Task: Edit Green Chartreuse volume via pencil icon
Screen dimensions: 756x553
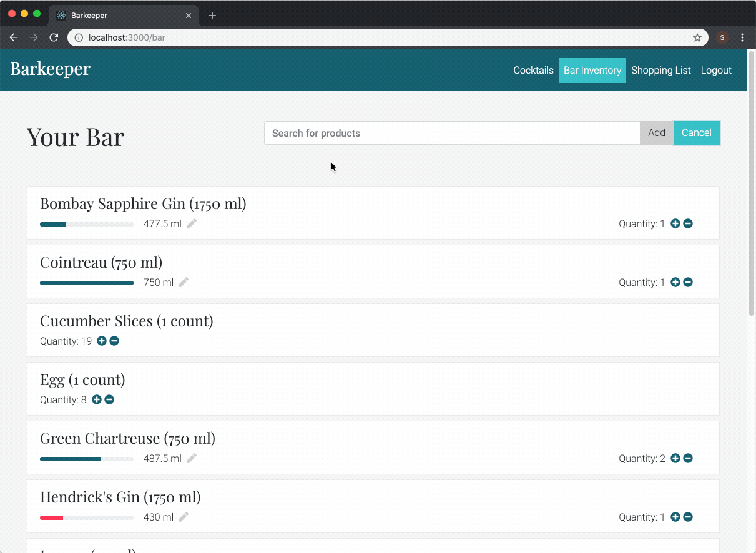Action: (192, 458)
